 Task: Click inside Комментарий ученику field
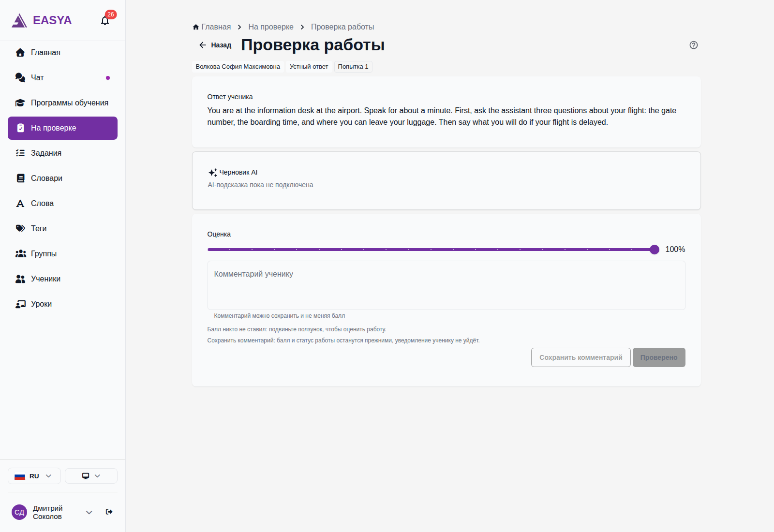coord(446,285)
